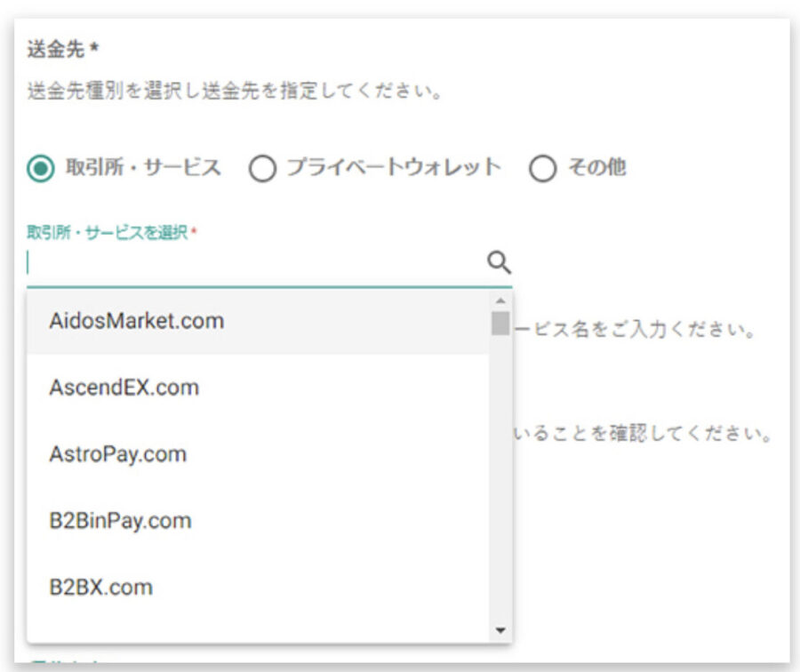Select B2BinPay.com from dropdown
This screenshot has width=800, height=672.
point(258,521)
